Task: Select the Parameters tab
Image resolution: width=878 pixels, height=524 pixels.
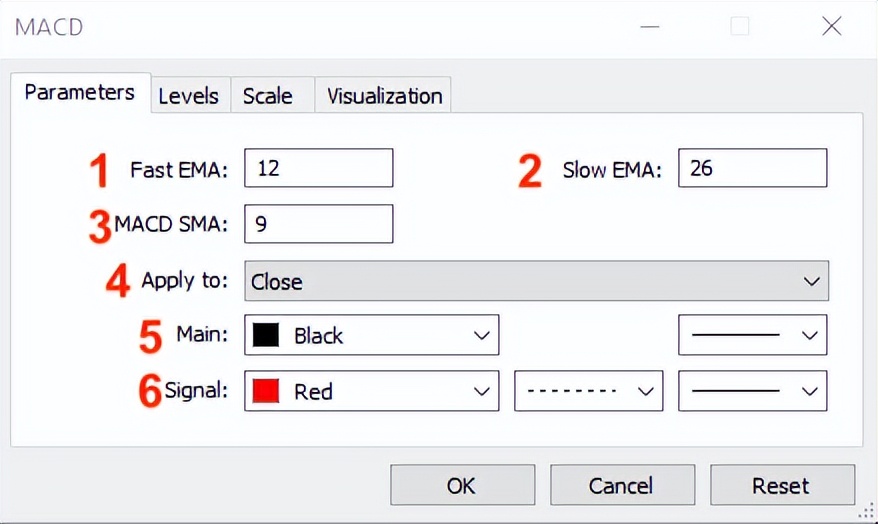Action: coord(80,93)
